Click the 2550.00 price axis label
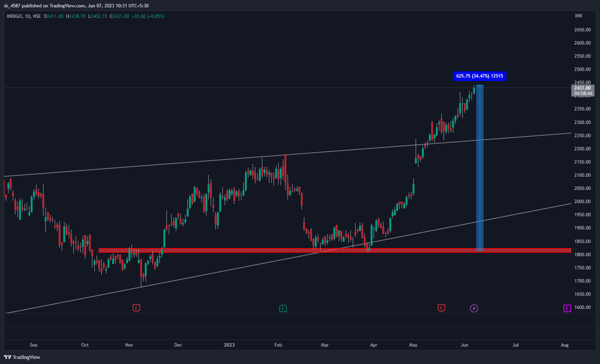The image size is (600, 364). click(583, 56)
